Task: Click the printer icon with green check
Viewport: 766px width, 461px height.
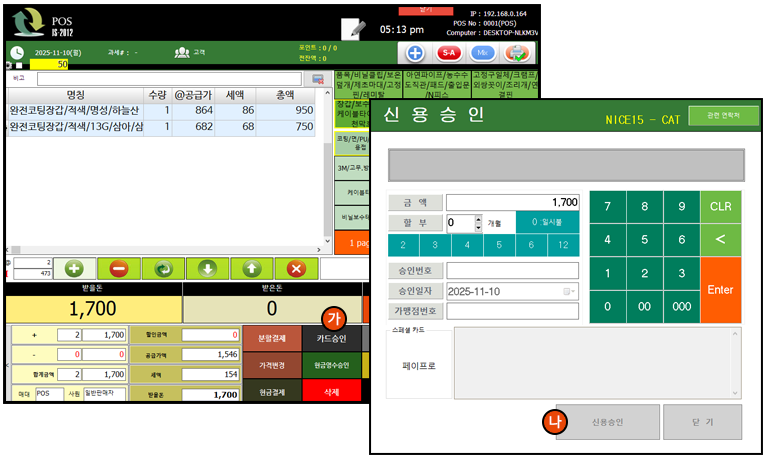Action: (517, 53)
